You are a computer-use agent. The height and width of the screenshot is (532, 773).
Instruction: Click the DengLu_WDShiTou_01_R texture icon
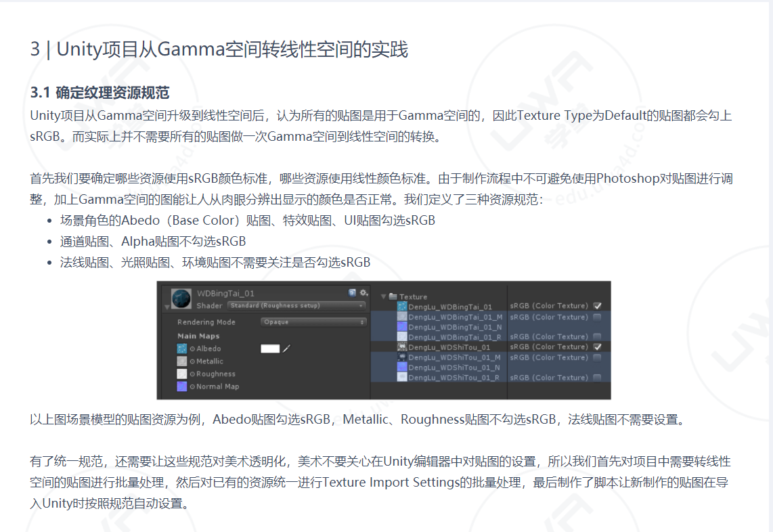click(402, 378)
